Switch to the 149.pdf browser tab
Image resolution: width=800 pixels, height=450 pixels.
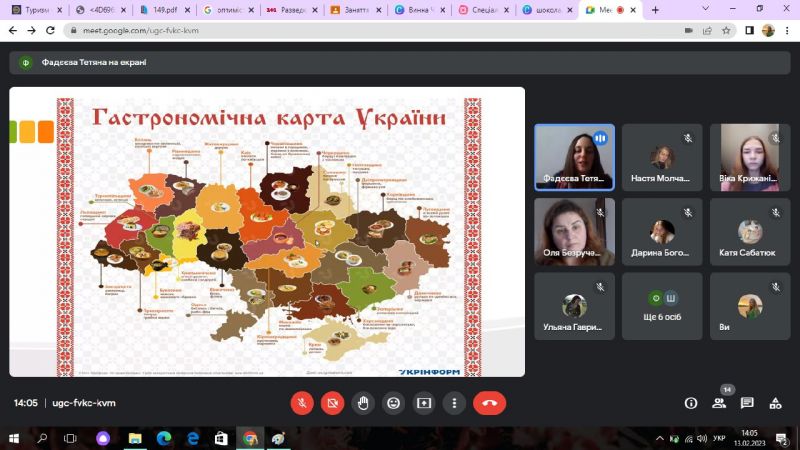[165, 10]
